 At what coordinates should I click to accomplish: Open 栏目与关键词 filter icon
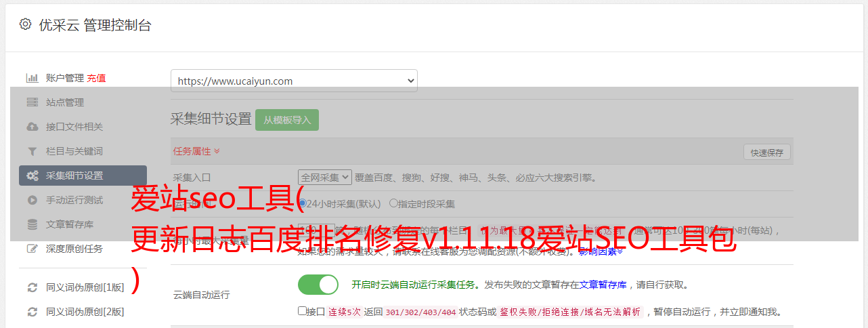pyautogui.click(x=32, y=151)
